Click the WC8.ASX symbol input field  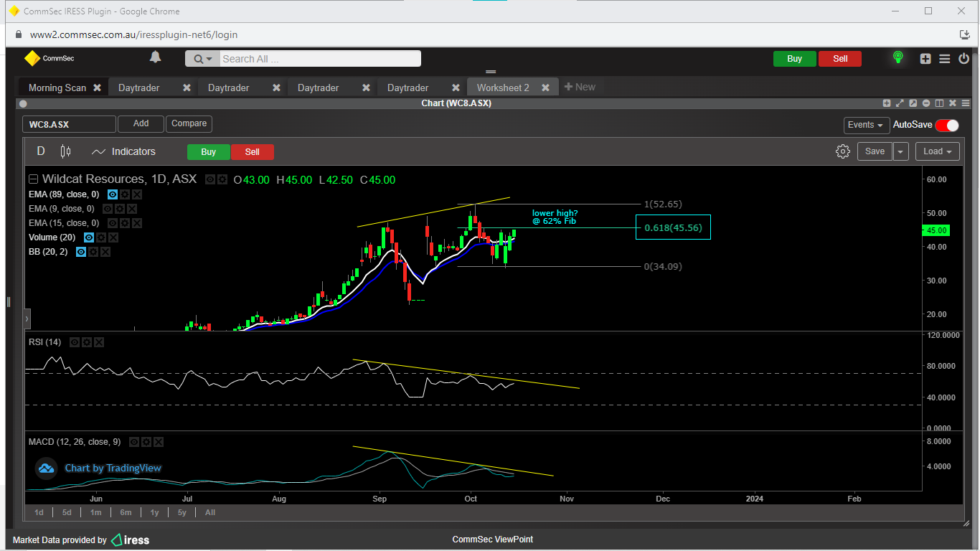(69, 124)
